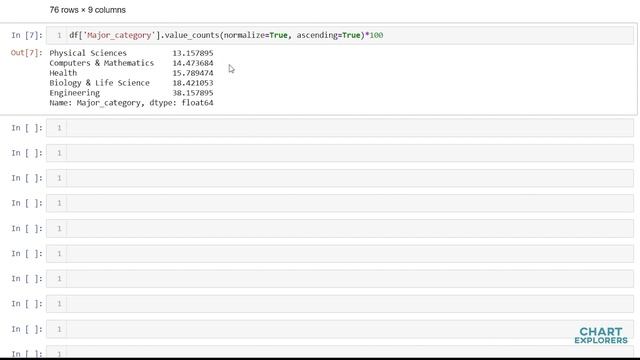
Task: Click the *100 multiplier in the code
Action: pos(374,36)
